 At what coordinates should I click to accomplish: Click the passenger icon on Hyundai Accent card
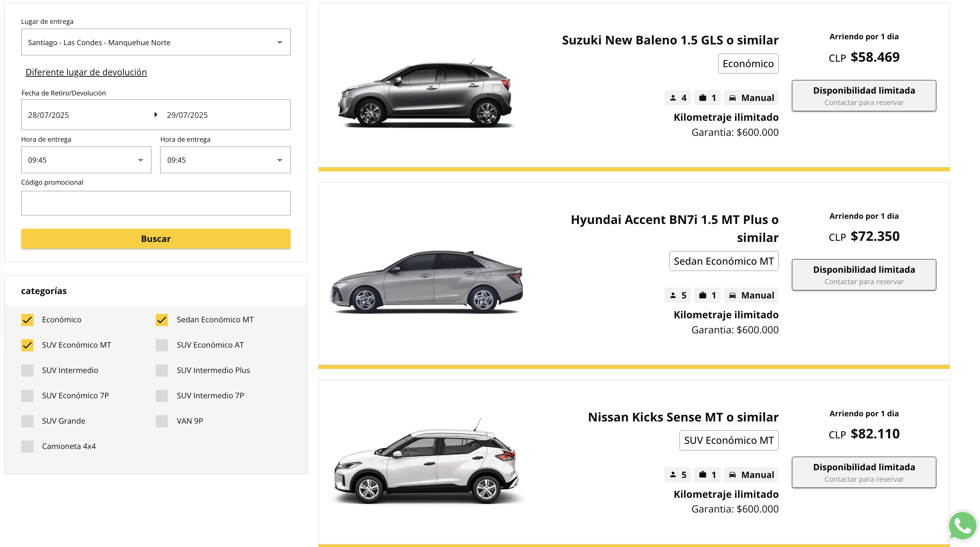click(x=673, y=296)
